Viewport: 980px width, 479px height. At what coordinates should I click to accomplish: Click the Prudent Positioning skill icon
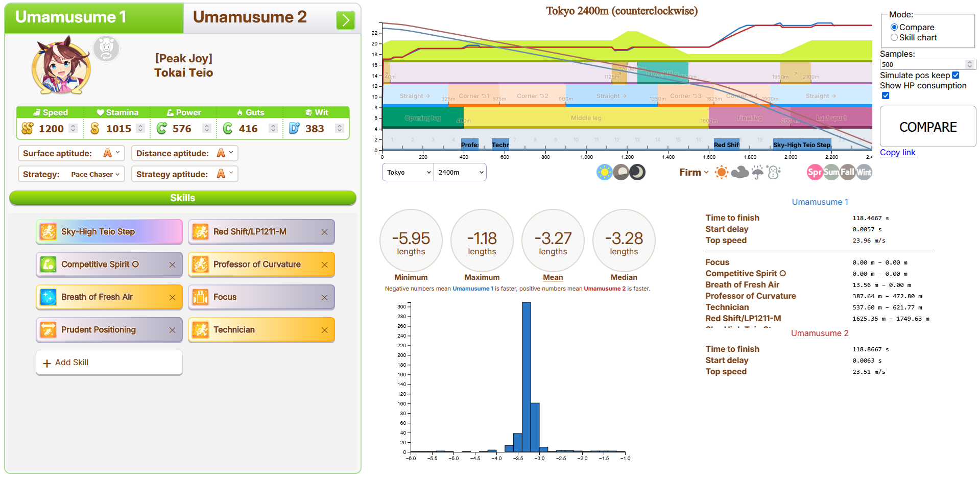[x=48, y=329]
